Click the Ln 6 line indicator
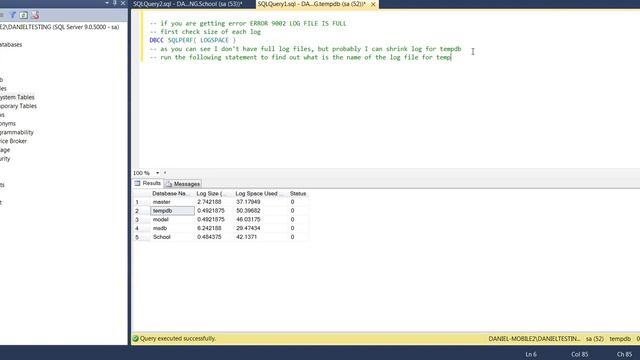 click(x=531, y=354)
